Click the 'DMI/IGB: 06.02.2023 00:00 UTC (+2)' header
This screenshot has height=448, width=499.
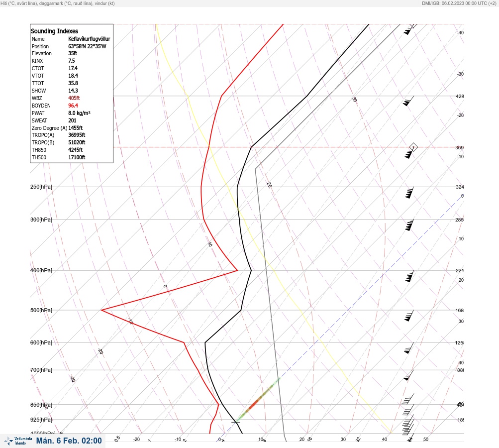click(459, 3)
